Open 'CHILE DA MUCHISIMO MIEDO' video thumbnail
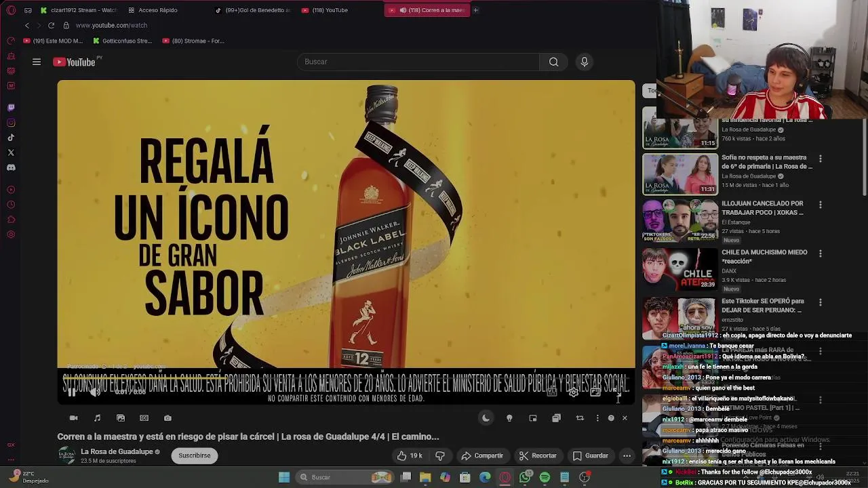Viewport: 868px width, 488px height. (x=680, y=269)
